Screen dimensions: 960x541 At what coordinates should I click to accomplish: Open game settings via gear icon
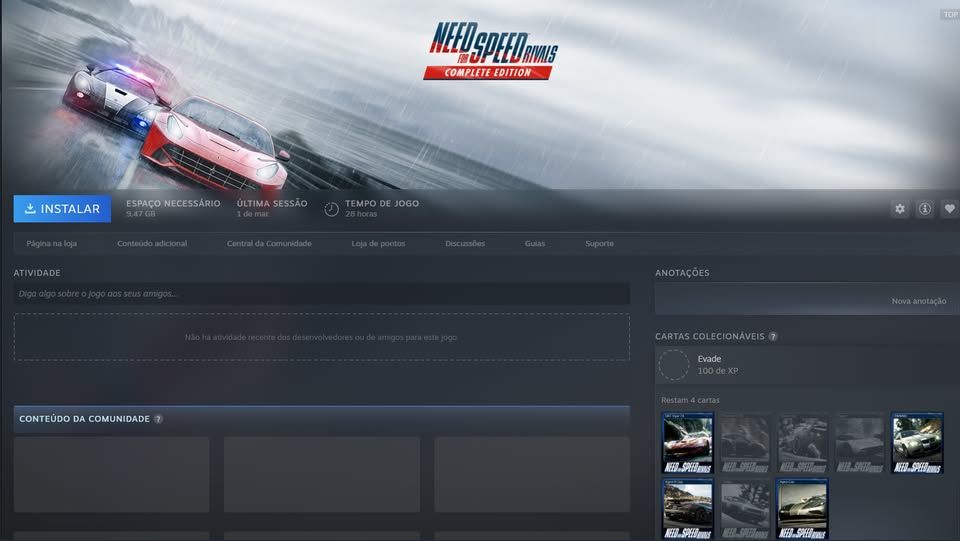[899, 209]
